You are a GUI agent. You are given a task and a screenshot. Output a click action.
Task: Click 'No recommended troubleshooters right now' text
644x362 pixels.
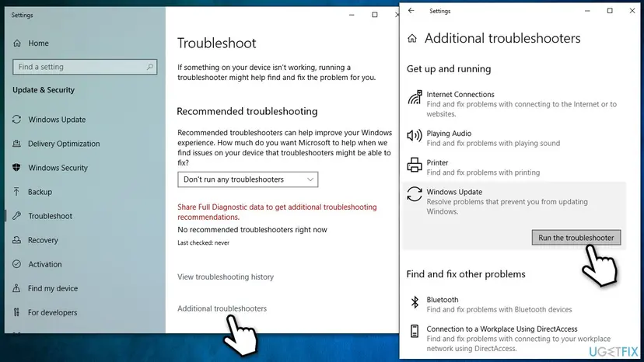252,229
